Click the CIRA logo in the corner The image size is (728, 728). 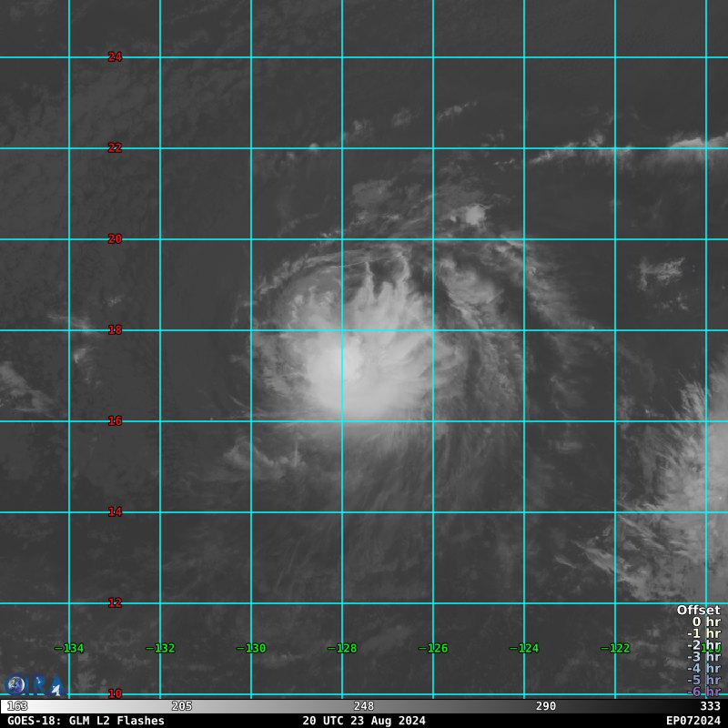pyautogui.click(x=34, y=685)
